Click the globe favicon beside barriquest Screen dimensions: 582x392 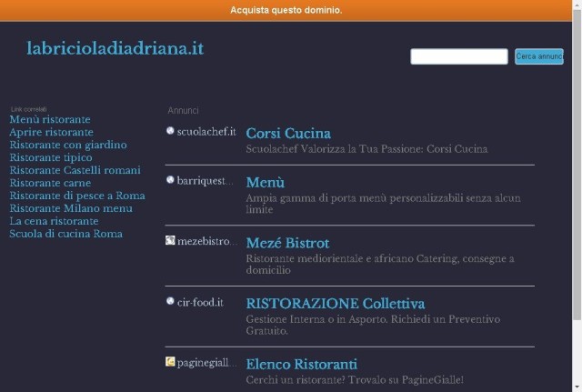click(170, 180)
